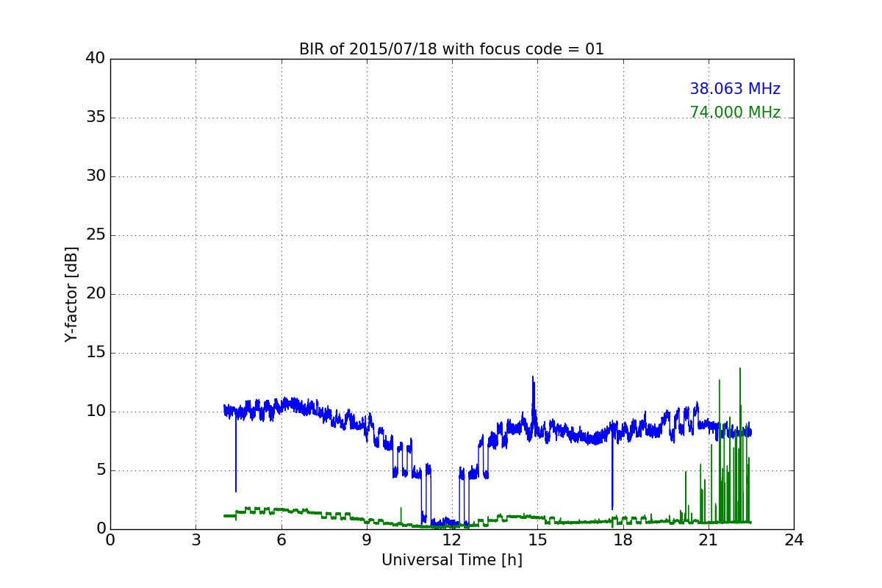The width and height of the screenshot is (882, 588).
Task: Click y-axis tick label "30"
Action: pyautogui.click(x=96, y=176)
